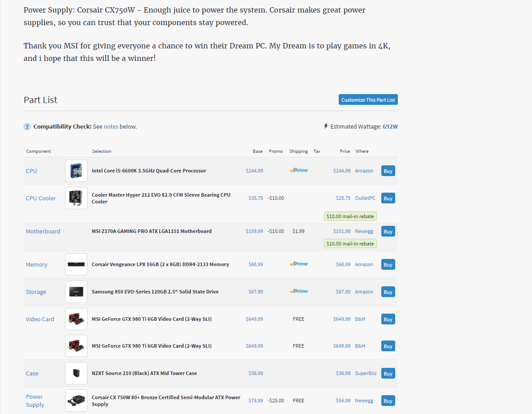Click the Motherboard final price $151.98

pos(342,231)
